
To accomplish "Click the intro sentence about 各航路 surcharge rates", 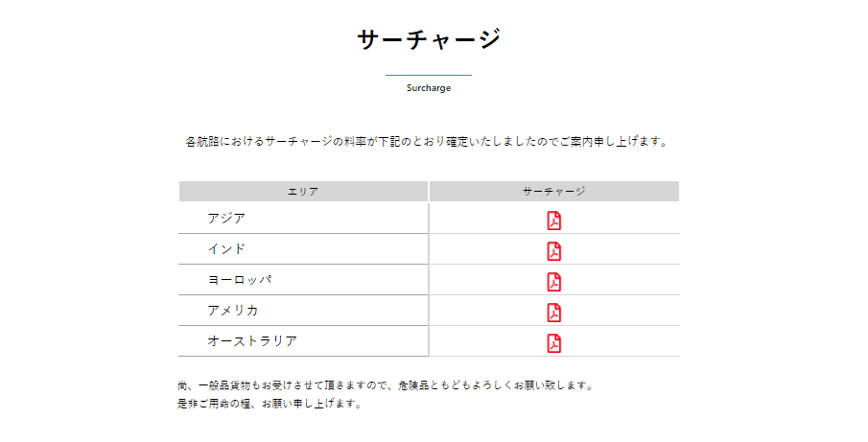I will (428, 142).
